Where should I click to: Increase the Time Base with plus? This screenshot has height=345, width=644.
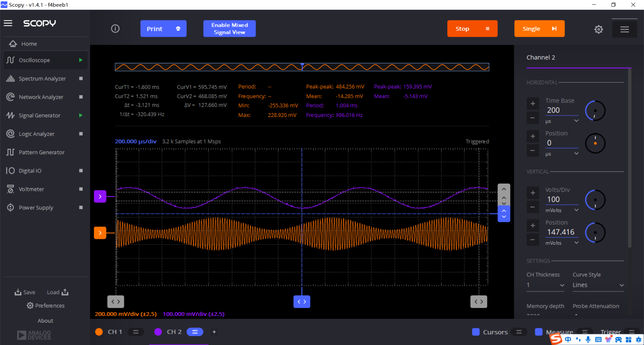(x=533, y=103)
